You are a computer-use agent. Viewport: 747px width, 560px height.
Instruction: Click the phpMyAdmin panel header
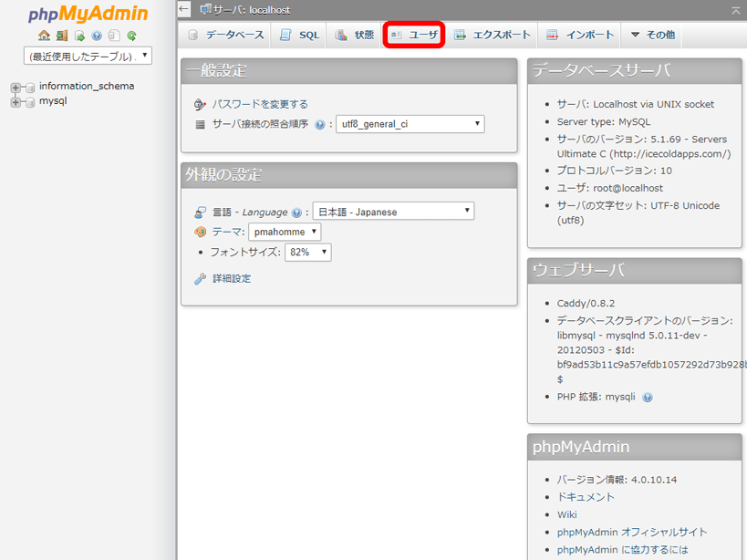(635, 447)
